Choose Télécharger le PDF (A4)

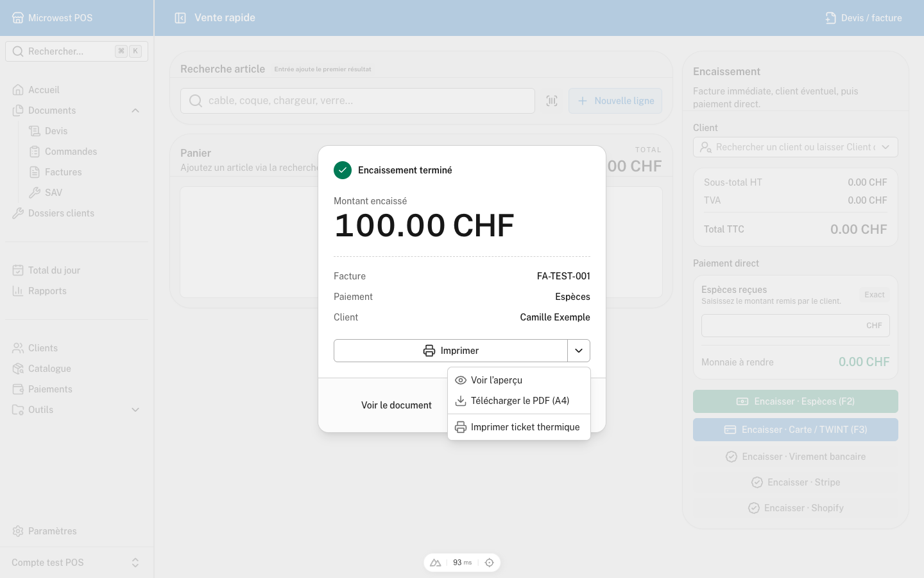click(519, 401)
